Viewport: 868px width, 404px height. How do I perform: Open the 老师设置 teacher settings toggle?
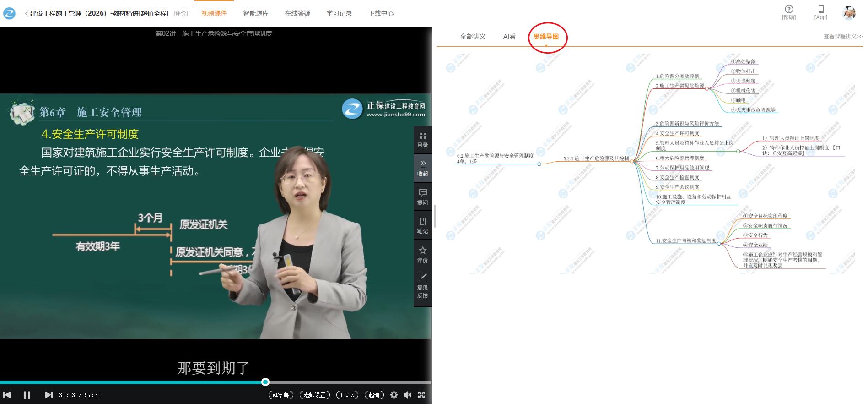pyautogui.click(x=314, y=395)
